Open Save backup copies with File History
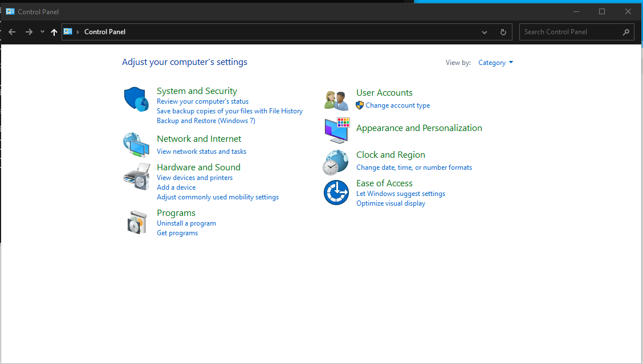643x364 pixels. coord(230,111)
